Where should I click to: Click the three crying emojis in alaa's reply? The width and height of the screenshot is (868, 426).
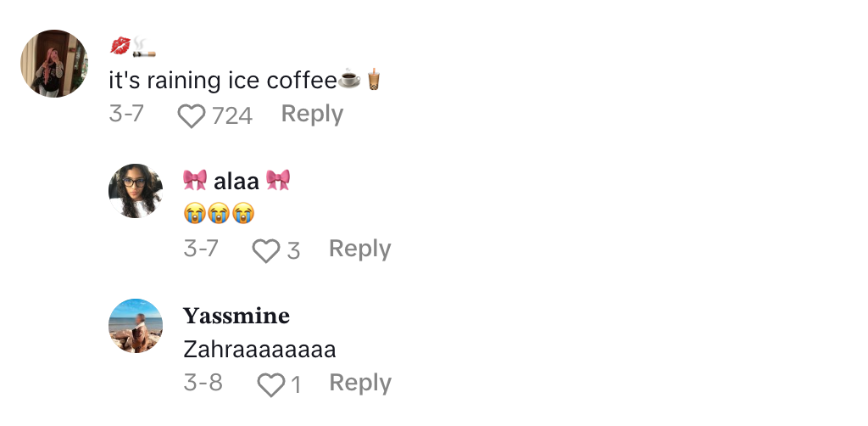[219, 214]
